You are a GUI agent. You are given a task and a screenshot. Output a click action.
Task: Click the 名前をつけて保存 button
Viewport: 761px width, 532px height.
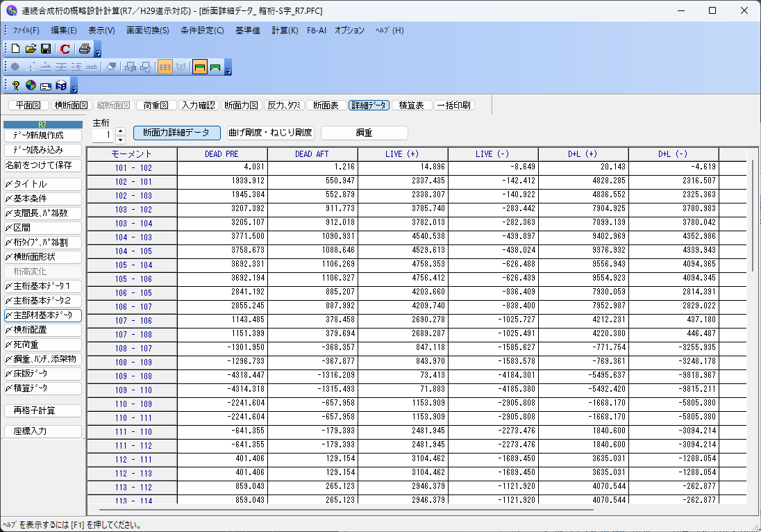(x=43, y=165)
